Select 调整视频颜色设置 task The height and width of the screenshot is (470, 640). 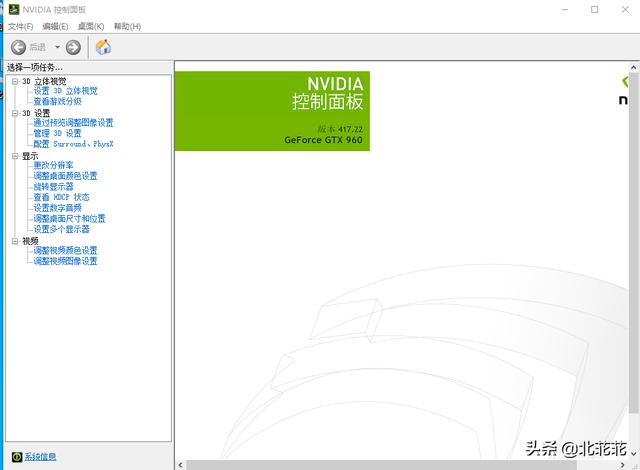[65, 250]
